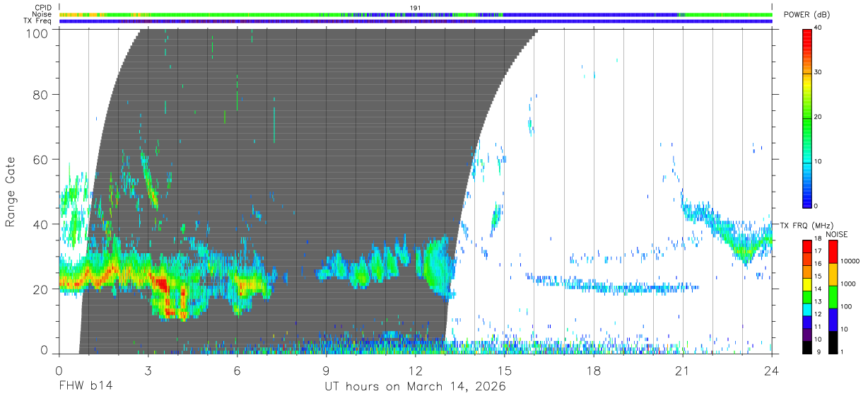
Task: Click the yellow segment of the NOISE color bar
Action: click(x=832, y=273)
